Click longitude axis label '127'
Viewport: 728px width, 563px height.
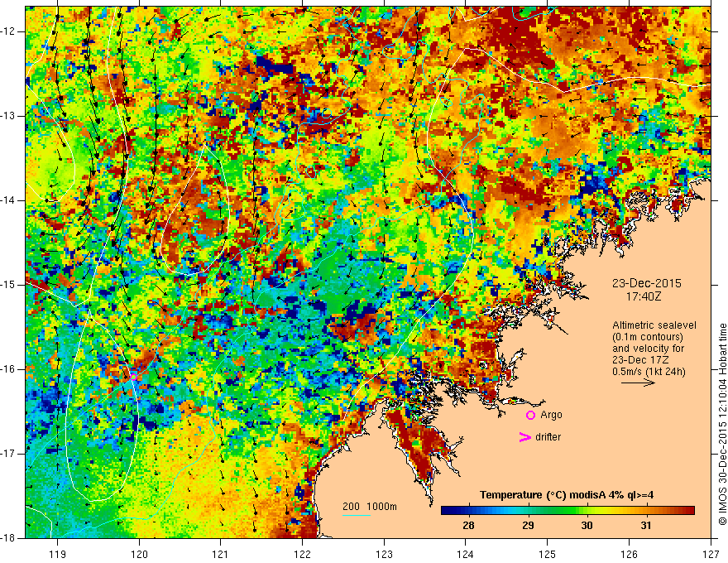pos(711,554)
